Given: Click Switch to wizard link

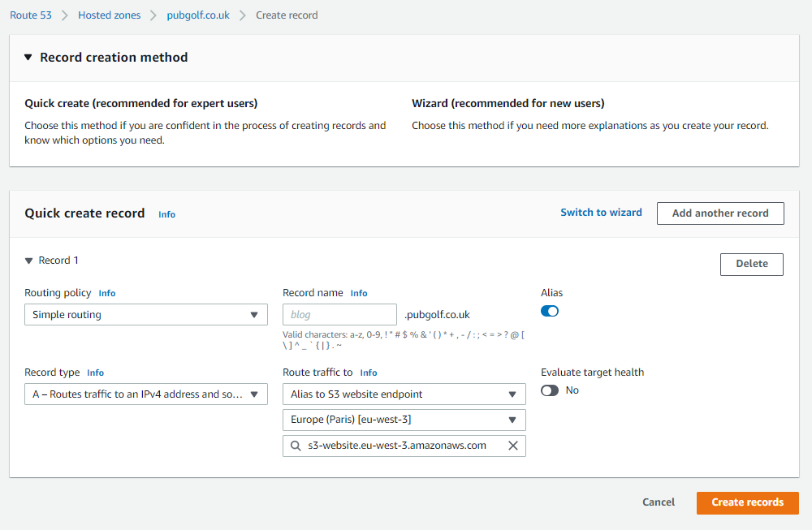Looking at the screenshot, I should tap(601, 212).
